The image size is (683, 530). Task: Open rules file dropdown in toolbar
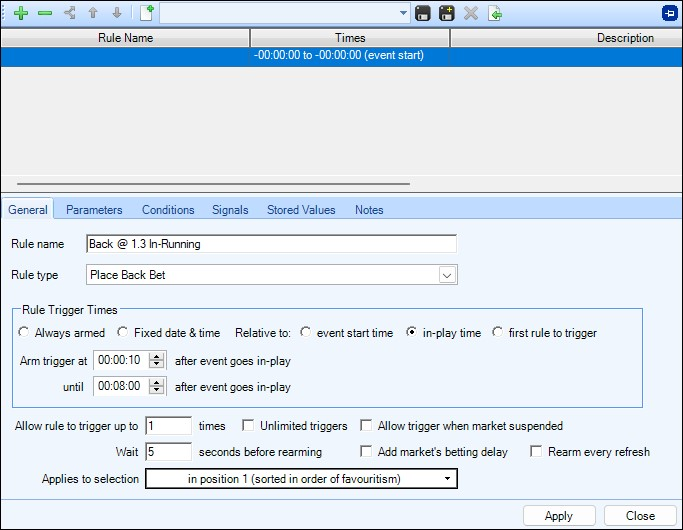tap(403, 13)
